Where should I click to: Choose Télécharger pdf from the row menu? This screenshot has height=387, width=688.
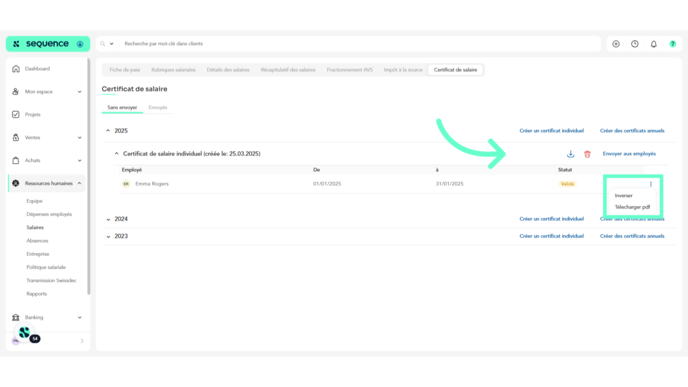632,207
